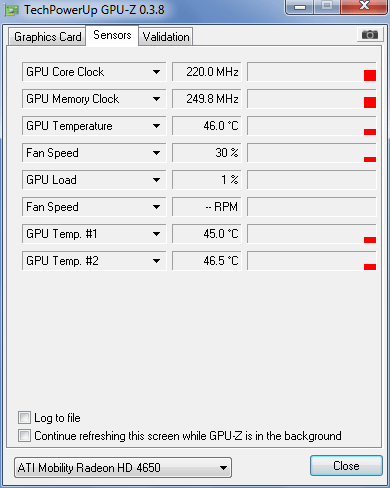Open the GPU Temp. #1 dropdown
This screenshot has height=488, width=390.
156,234
